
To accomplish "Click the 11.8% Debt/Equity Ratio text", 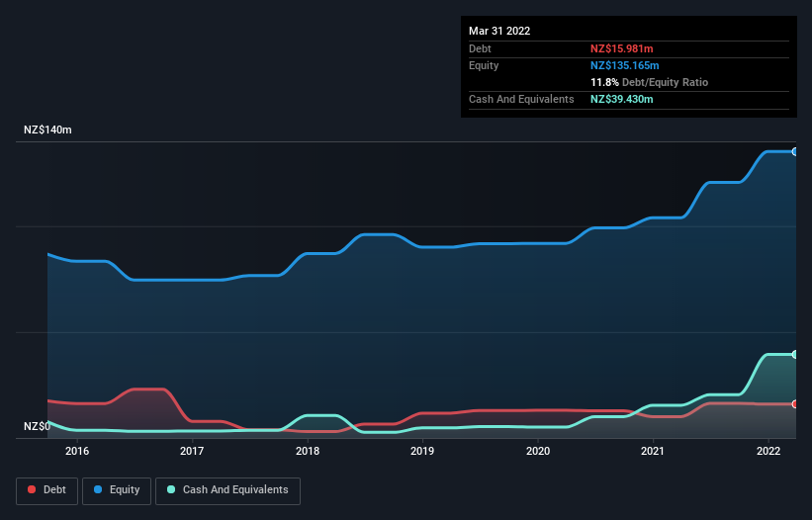I will click(650, 82).
